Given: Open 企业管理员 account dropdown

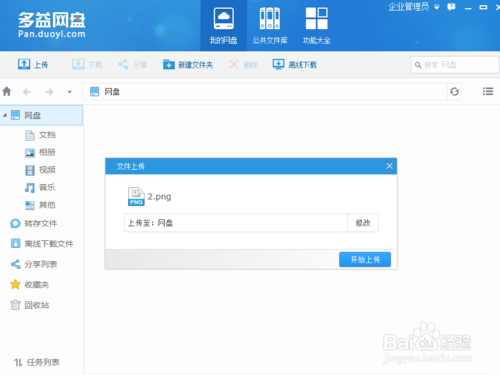Looking at the screenshot, I should click(x=414, y=7).
